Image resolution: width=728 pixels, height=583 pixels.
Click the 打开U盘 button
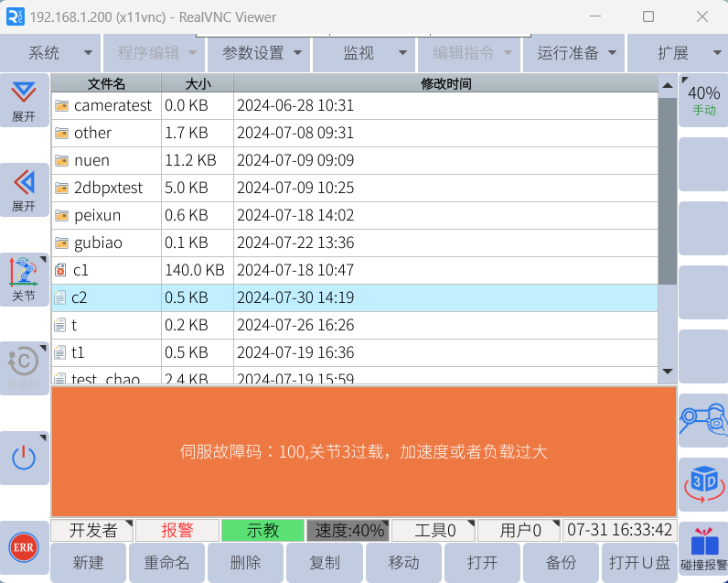[638, 562]
